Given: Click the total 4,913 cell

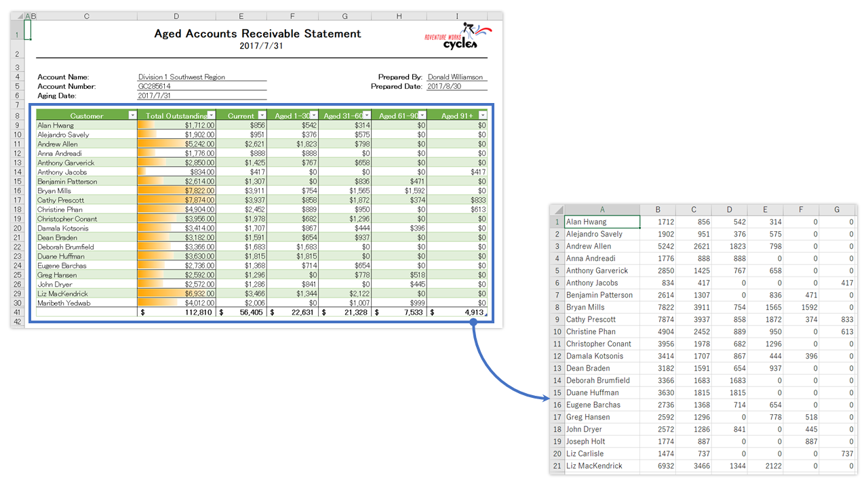Looking at the screenshot, I should click(x=458, y=312).
